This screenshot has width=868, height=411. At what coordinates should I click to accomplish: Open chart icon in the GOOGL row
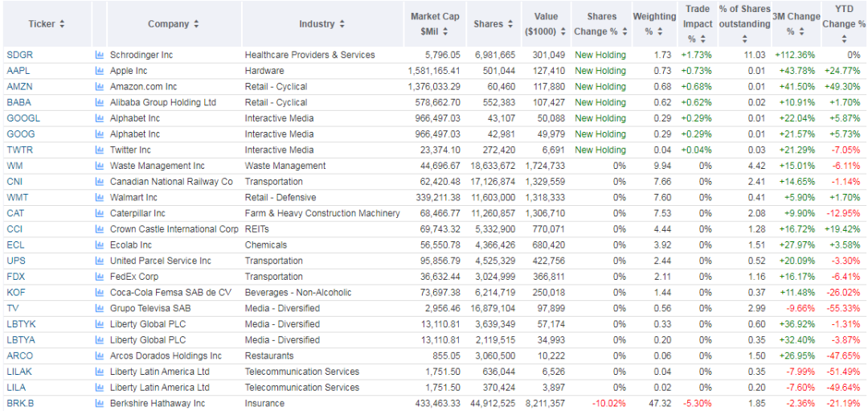100,118
